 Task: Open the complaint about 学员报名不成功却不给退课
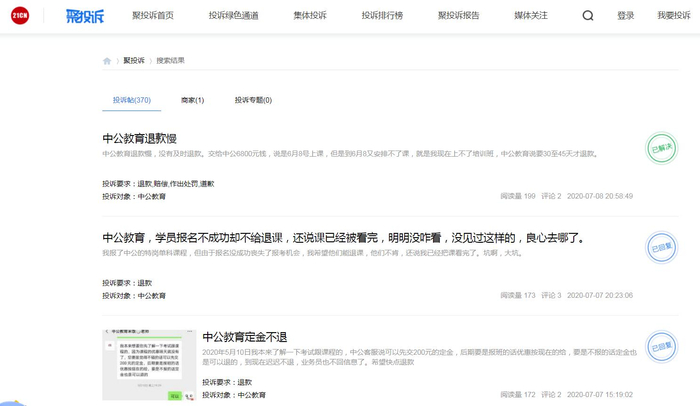[x=343, y=238]
